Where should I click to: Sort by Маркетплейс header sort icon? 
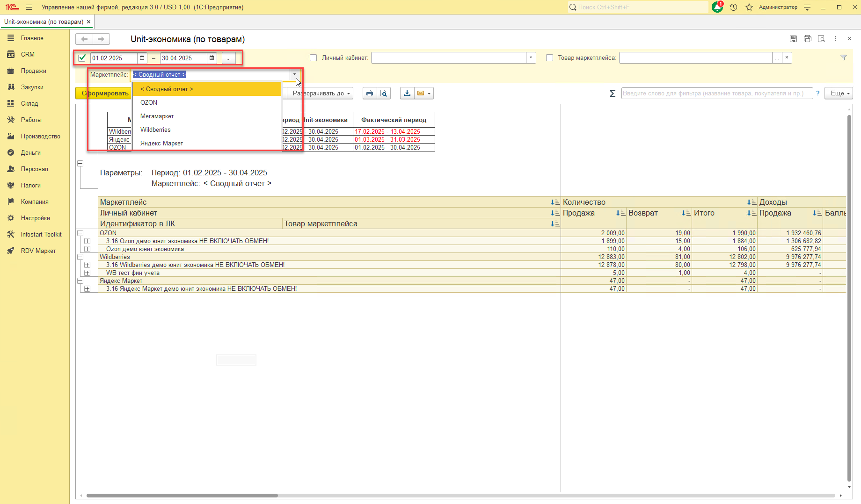(x=555, y=202)
